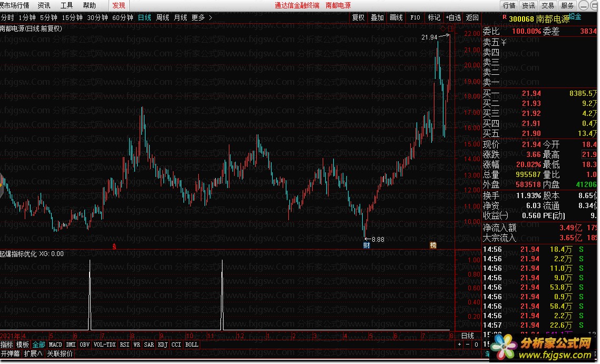Switch indicator to WR
The width and height of the screenshot is (600, 364).
[137, 345]
